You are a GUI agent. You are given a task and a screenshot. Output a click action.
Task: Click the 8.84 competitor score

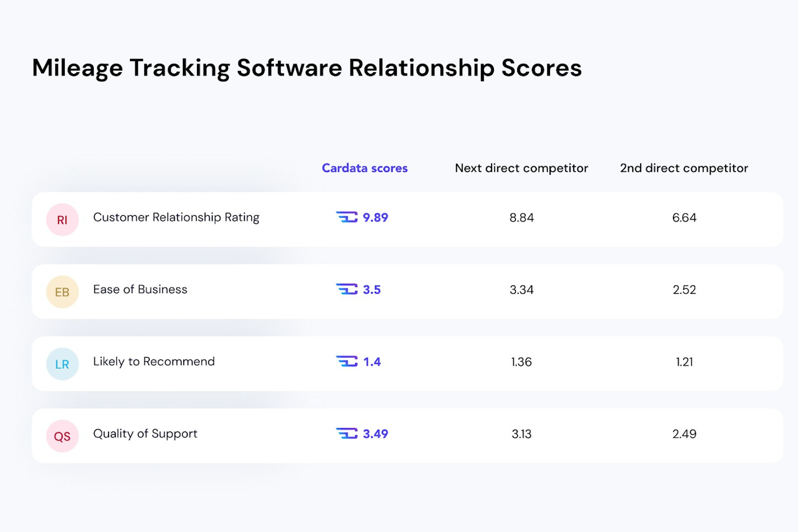point(521,218)
